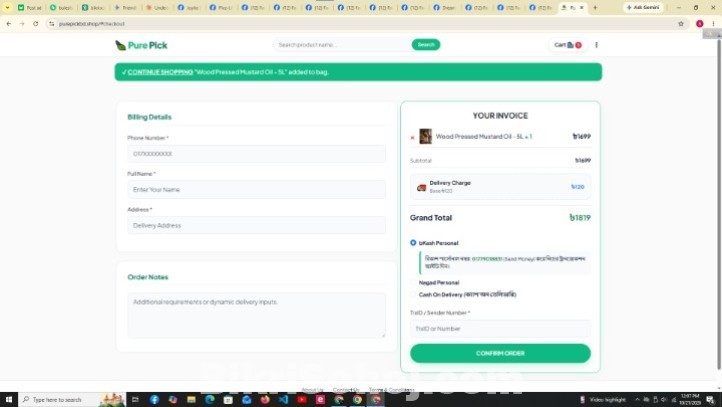Image resolution: width=722 pixels, height=407 pixels.
Task: Focus the TrxID or Number field
Action: 500,329
